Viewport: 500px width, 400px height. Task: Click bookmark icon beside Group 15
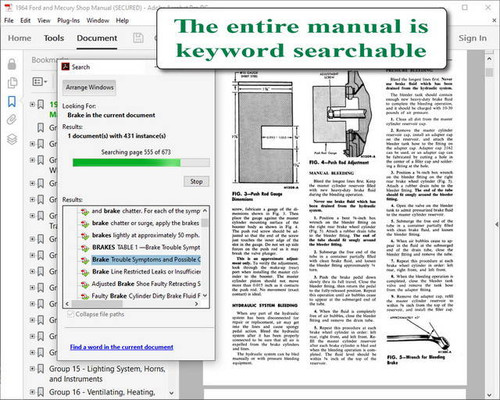41,369
